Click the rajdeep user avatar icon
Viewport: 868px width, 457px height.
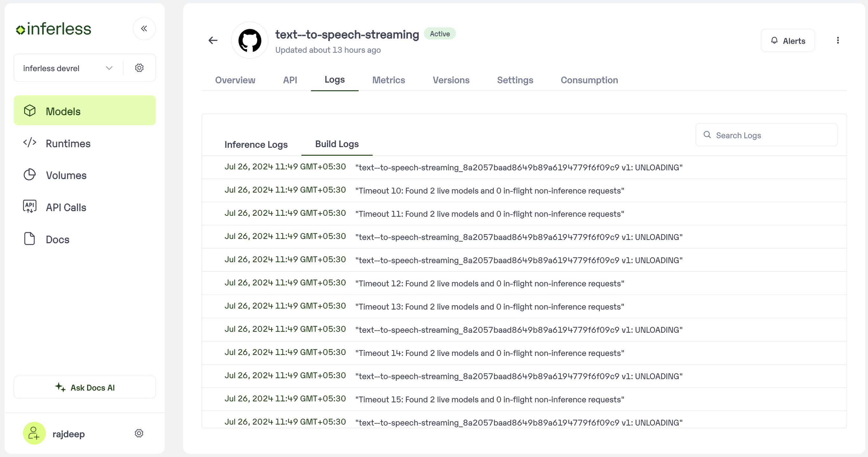(x=34, y=433)
